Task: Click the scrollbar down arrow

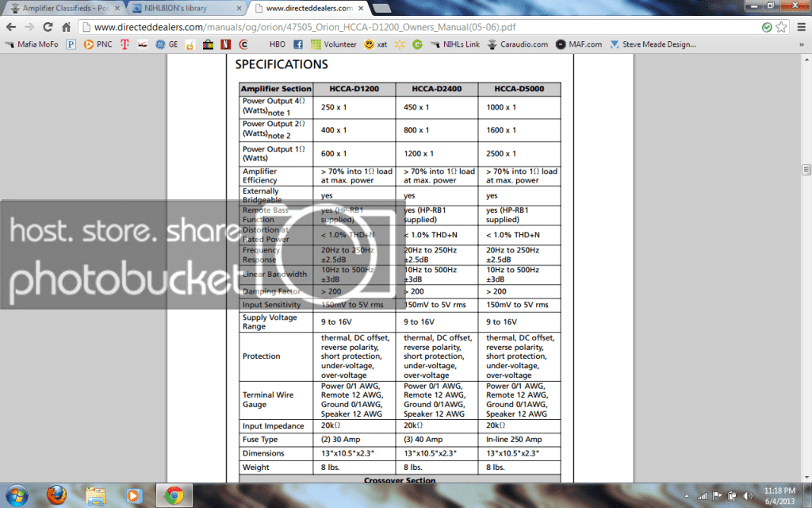Action: (x=806, y=477)
